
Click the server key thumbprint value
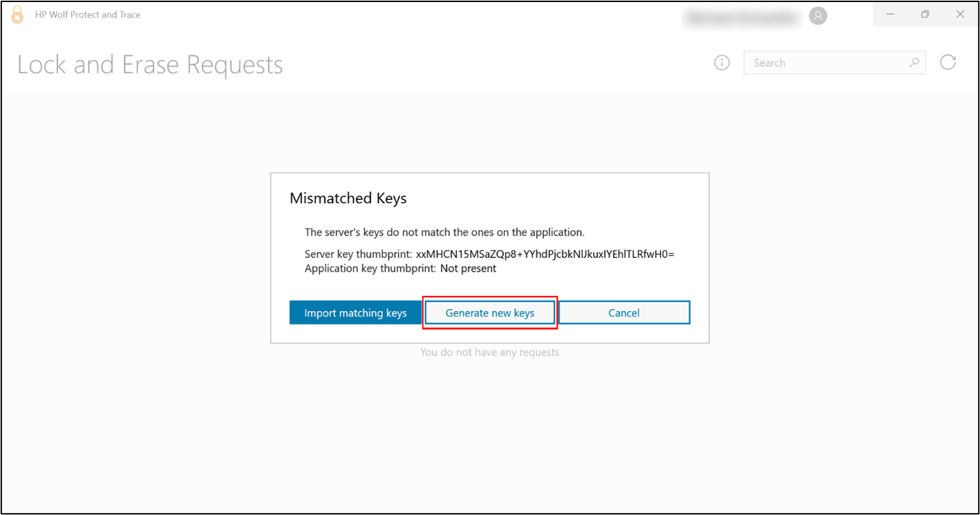click(545, 254)
